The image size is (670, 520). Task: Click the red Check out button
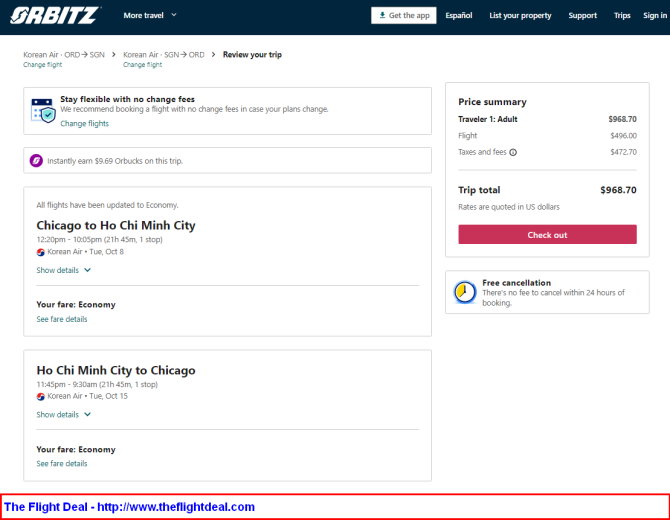(x=547, y=235)
